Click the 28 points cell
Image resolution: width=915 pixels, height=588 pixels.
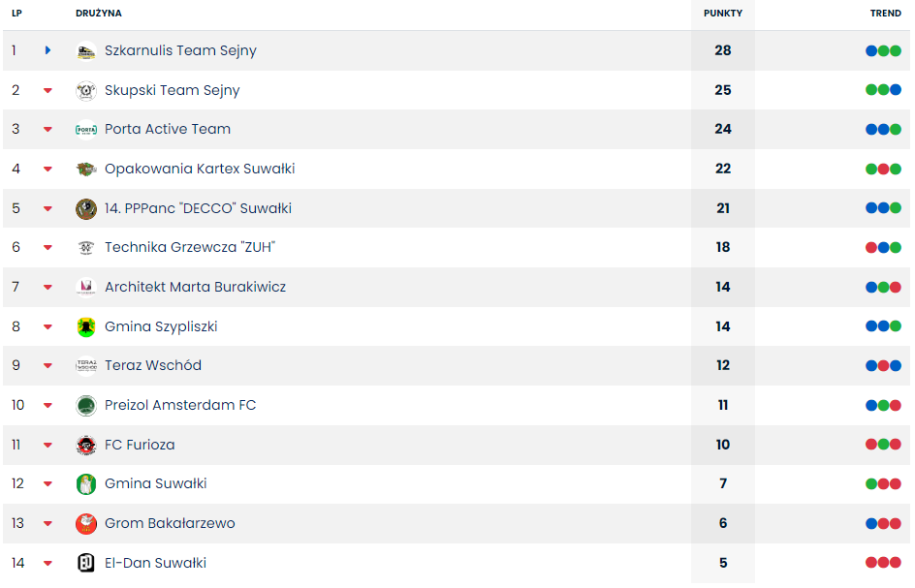(x=723, y=50)
